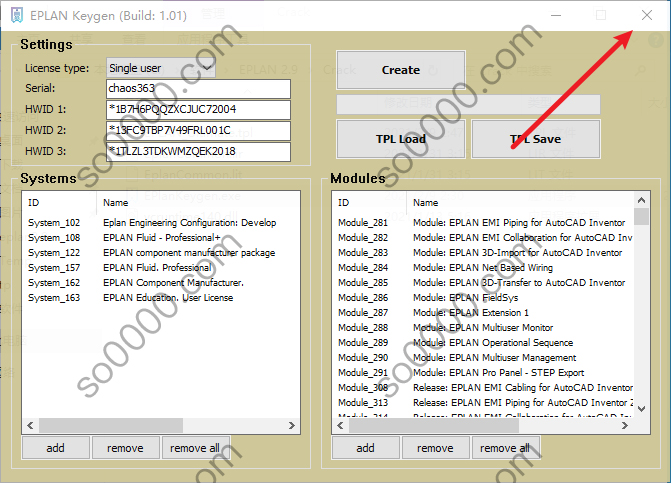The height and width of the screenshot is (483, 671).
Task: Select the System_102 row
Action: click(x=161, y=222)
